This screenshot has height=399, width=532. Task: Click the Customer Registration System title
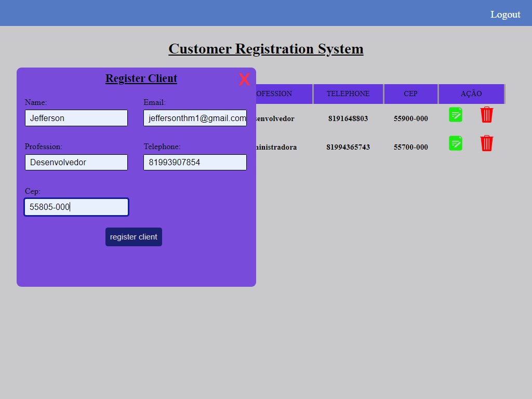tap(265, 48)
